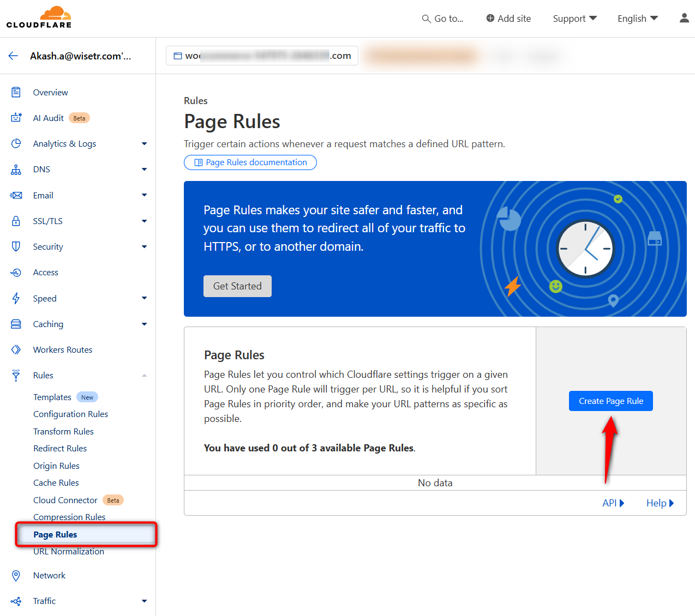Click the New badge beside Templates
Viewport: 695px width, 616px height.
click(x=87, y=397)
